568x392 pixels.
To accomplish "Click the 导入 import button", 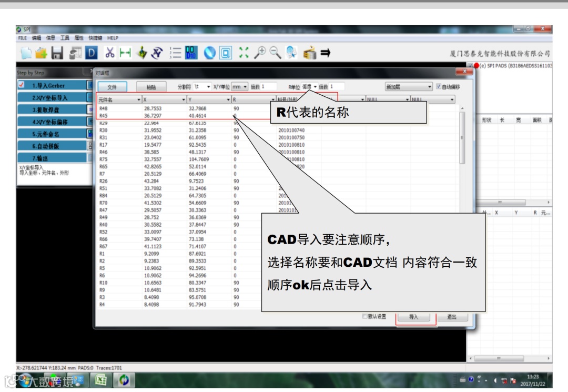I will click(414, 317).
